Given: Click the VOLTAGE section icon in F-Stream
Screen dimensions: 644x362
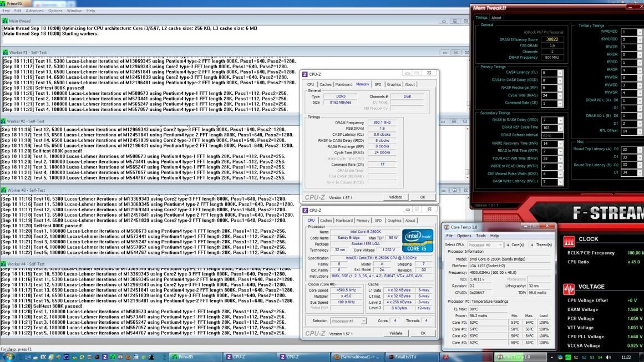Looking at the screenshot, I should coord(569,289).
